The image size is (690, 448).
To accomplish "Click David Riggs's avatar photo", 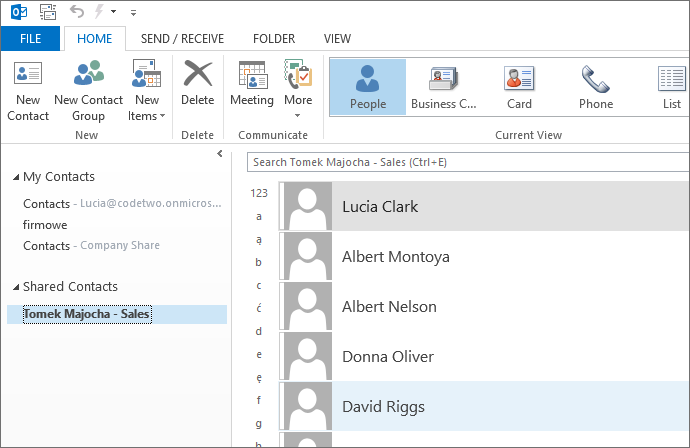I will click(x=307, y=406).
